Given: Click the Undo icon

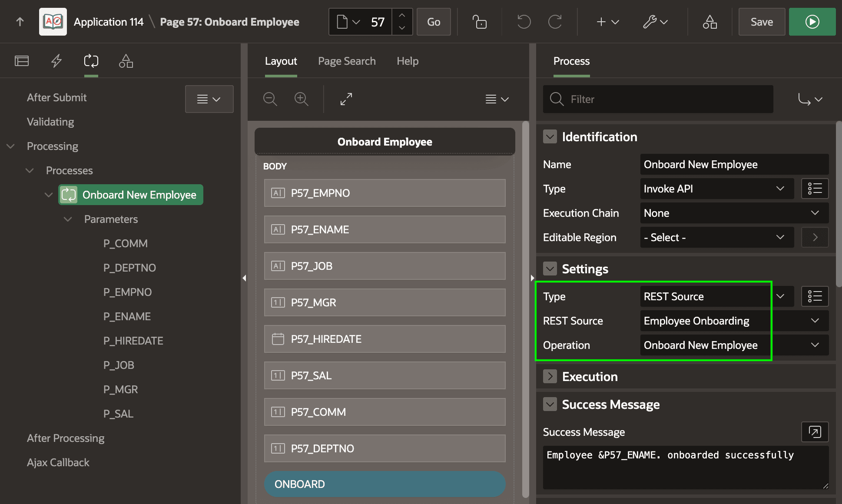Looking at the screenshot, I should (524, 22).
